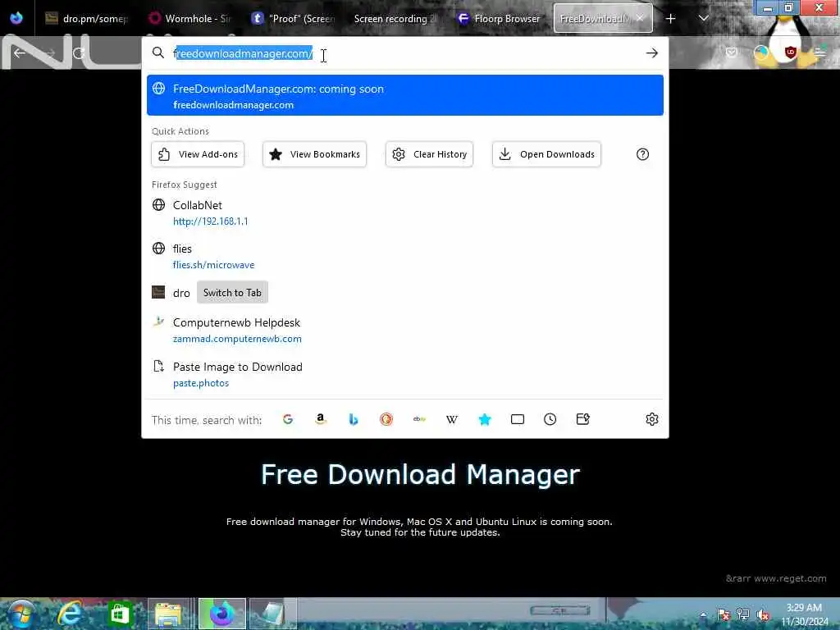Switch to the Wormhole tab
This screenshot has height=630, width=840.
189,19
